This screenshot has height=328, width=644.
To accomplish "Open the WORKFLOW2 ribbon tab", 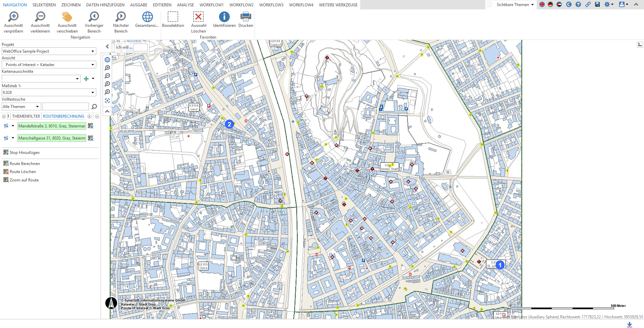I will 241,5.
